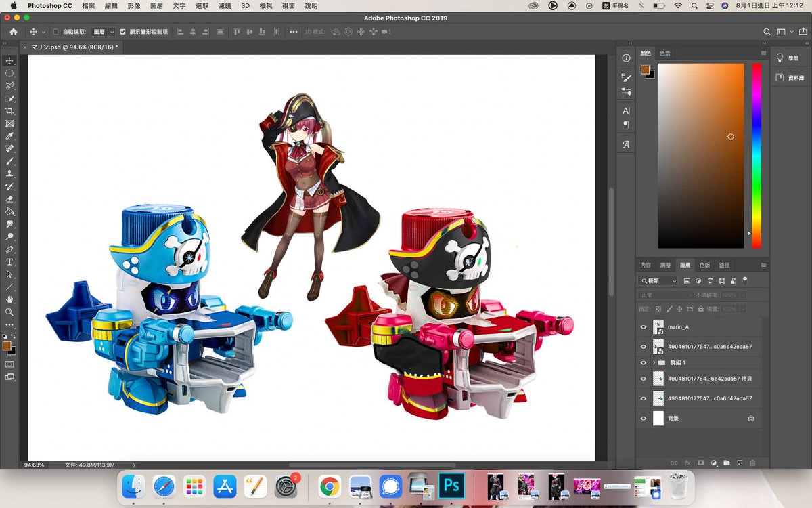Select the Dodge tool
The height and width of the screenshot is (508, 812).
pos(9,236)
